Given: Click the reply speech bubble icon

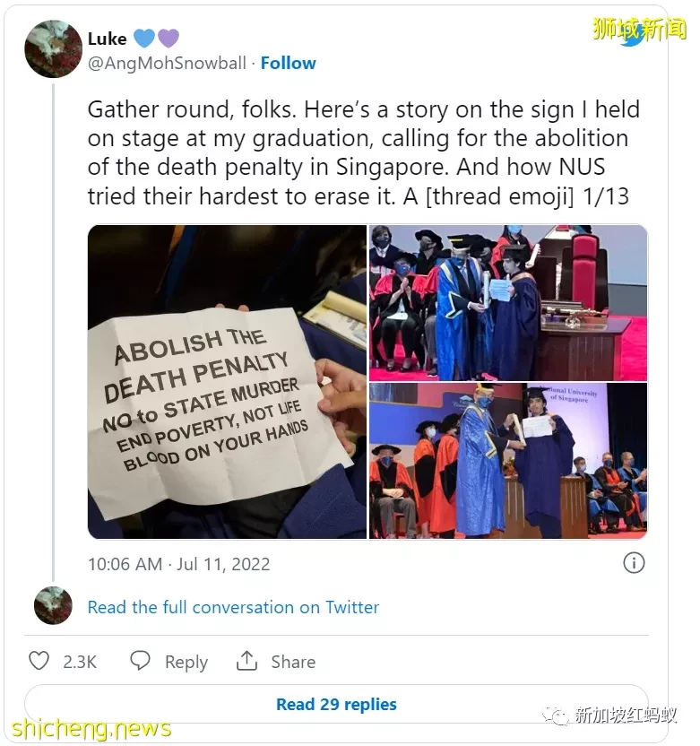Looking at the screenshot, I should point(141,661).
